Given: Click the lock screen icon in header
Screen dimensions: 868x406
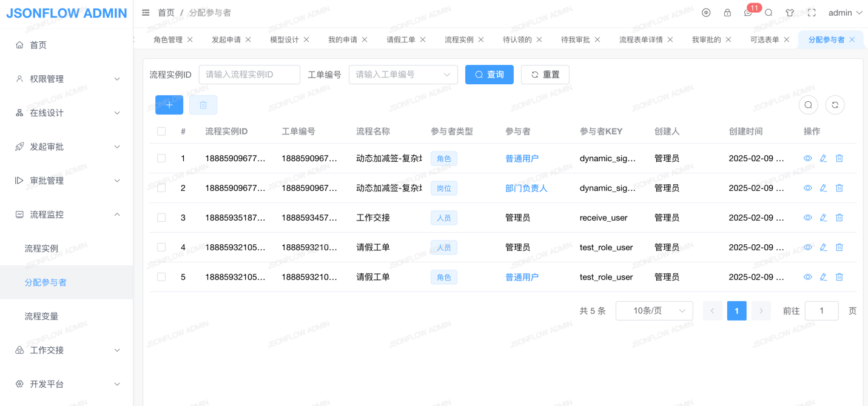Looking at the screenshot, I should (x=727, y=13).
